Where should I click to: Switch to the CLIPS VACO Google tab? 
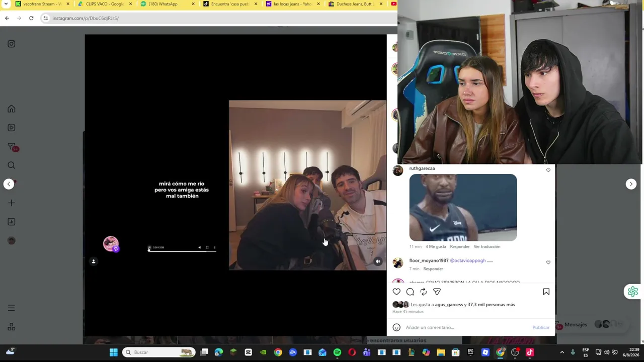click(x=104, y=4)
